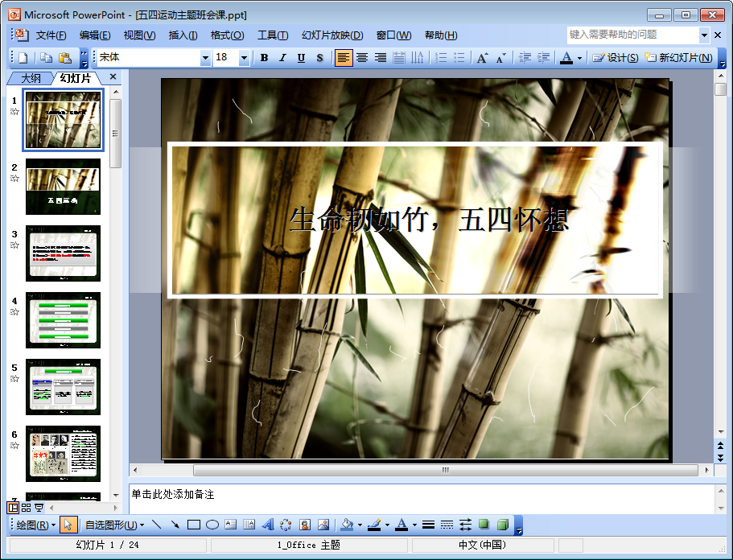Switch to the 大纲 outline tab
Screen dimensions: 733x560
31,78
